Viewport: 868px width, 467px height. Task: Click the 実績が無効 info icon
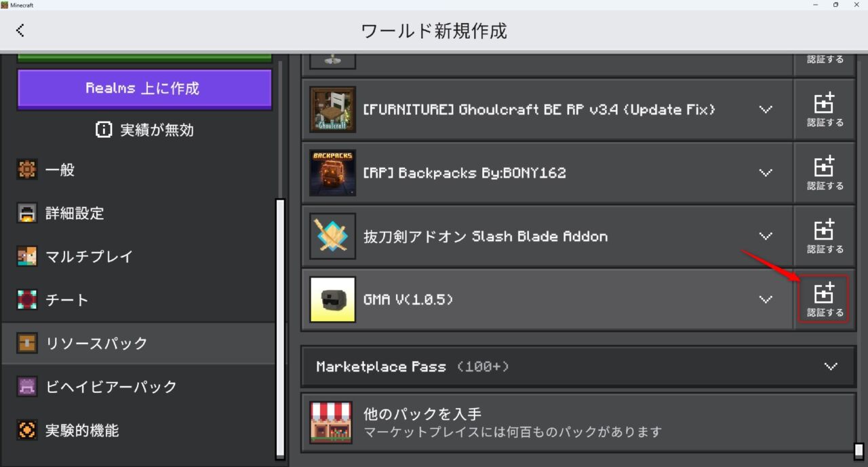click(104, 130)
